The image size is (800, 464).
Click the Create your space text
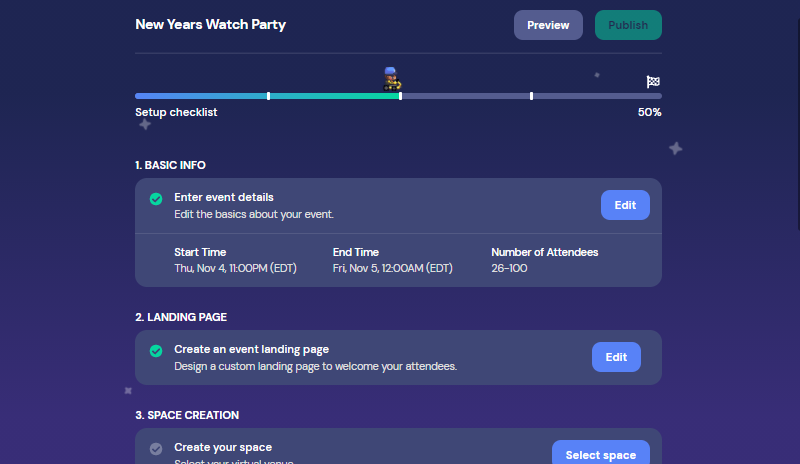(x=223, y=448)
